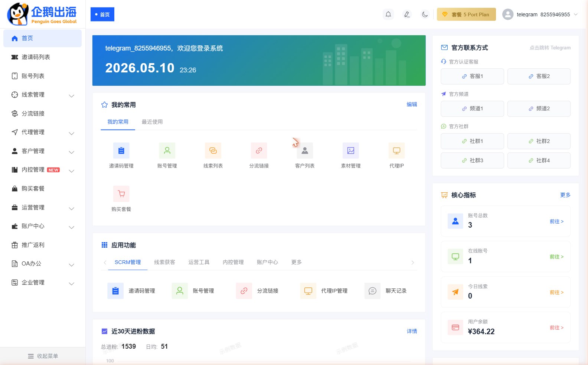
Task: Switch to the 线索获客 tab
Action: 164,262
